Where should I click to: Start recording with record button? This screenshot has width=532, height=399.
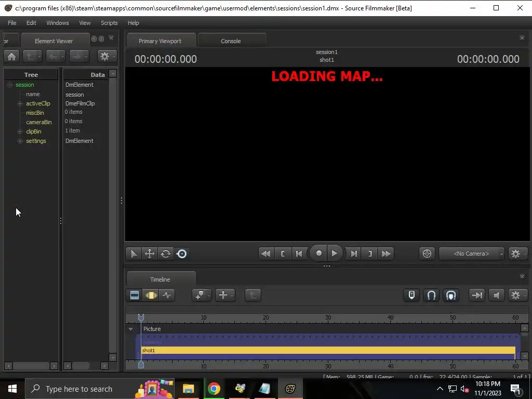click(x=318, y=253)
